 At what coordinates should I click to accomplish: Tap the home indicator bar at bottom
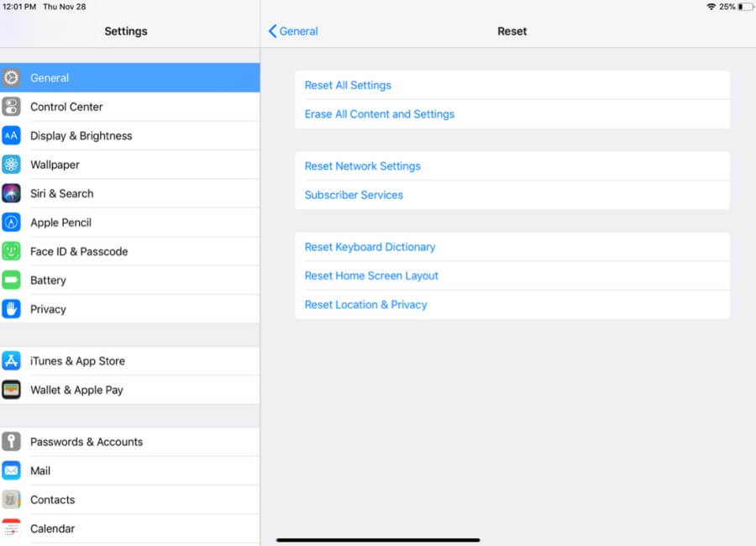378,538
